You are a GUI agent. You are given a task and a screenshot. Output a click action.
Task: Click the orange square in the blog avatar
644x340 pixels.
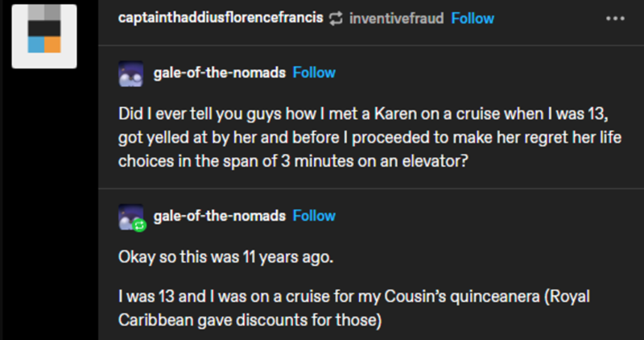tap(53, 44)
